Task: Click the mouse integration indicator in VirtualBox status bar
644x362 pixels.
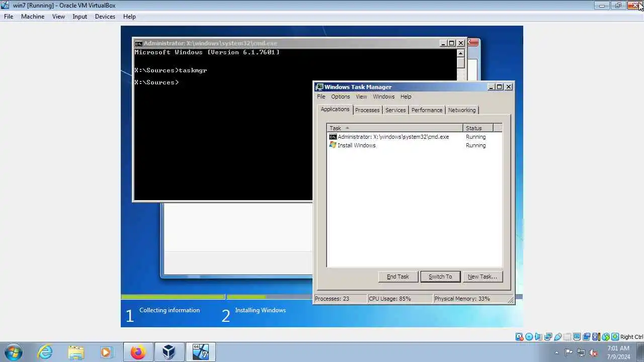Action: [x=606, y=337]
